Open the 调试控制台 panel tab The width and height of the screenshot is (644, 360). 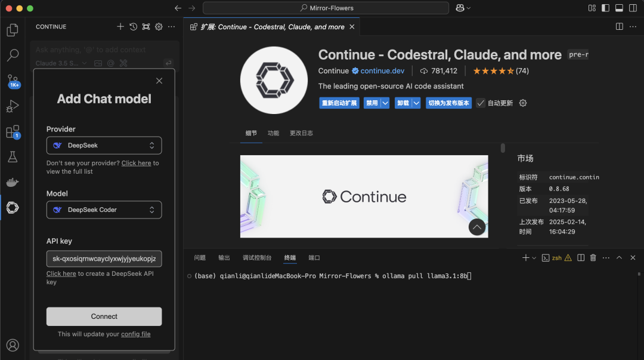coord(256,257)
